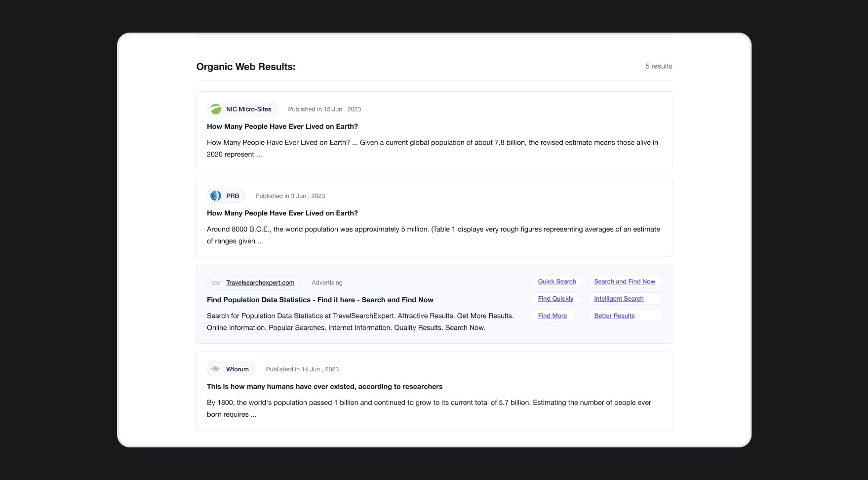
Task: Click the Find More link
Action: tap(552, 316)
